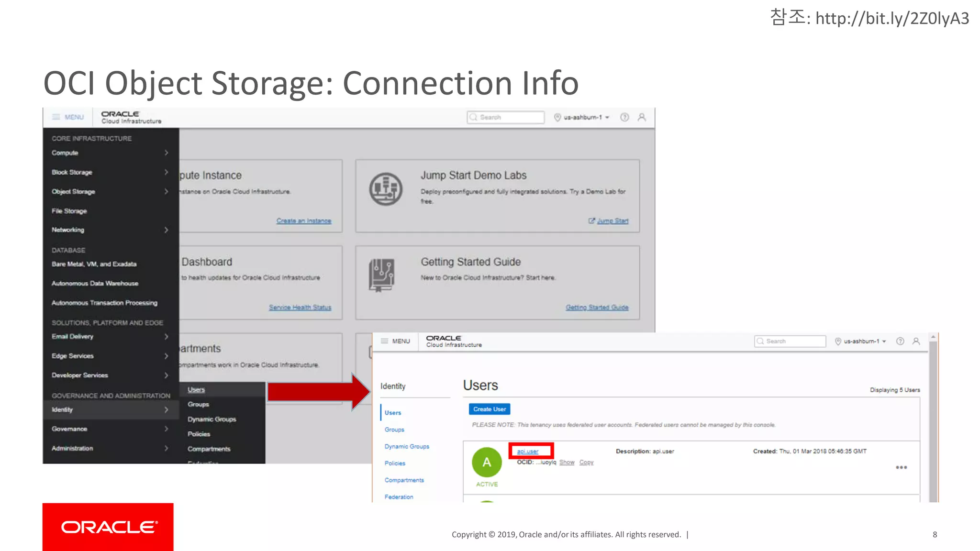Expand Governance submenu chevron
The image size is (980, 551).
click(166, 429)
